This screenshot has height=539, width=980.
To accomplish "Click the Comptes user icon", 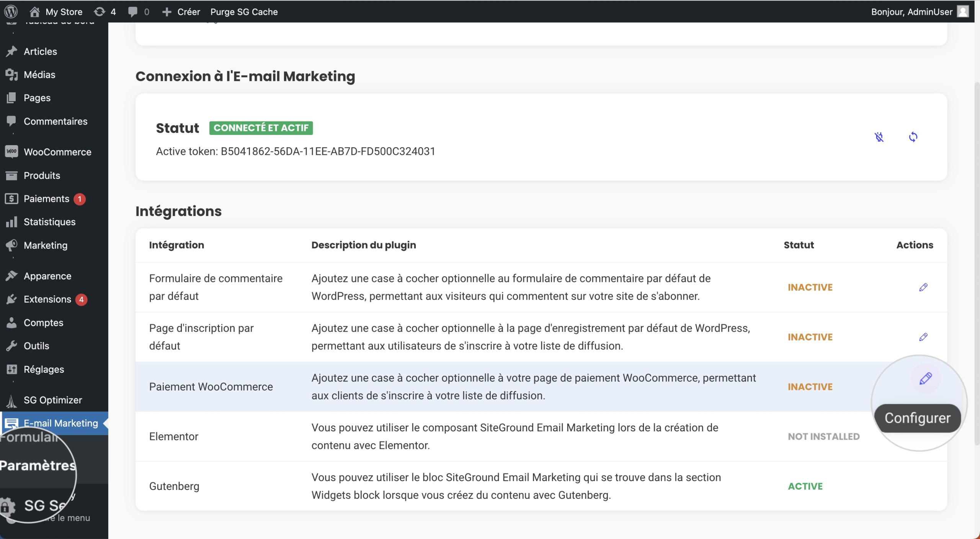I will point(11,323).
